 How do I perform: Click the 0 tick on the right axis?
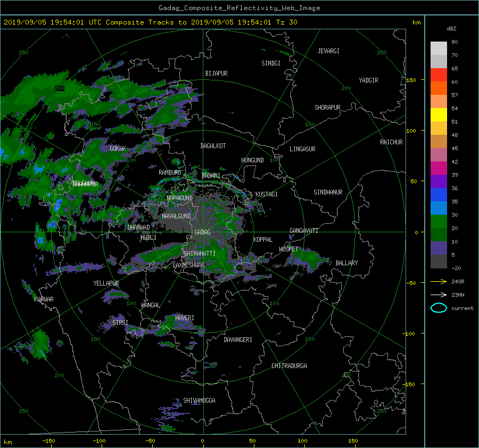tap(416, 232)
